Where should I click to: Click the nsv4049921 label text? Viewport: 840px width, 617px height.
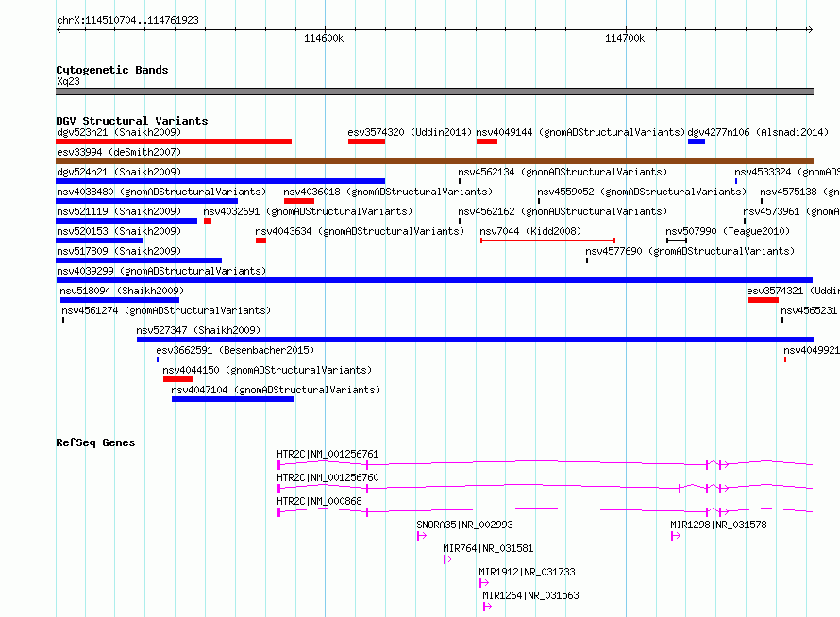[812, 350]
